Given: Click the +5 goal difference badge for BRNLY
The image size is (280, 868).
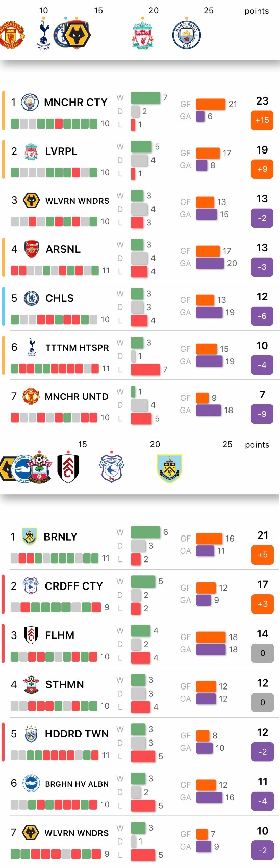Looking at the screenshot, I should [263, 555].
